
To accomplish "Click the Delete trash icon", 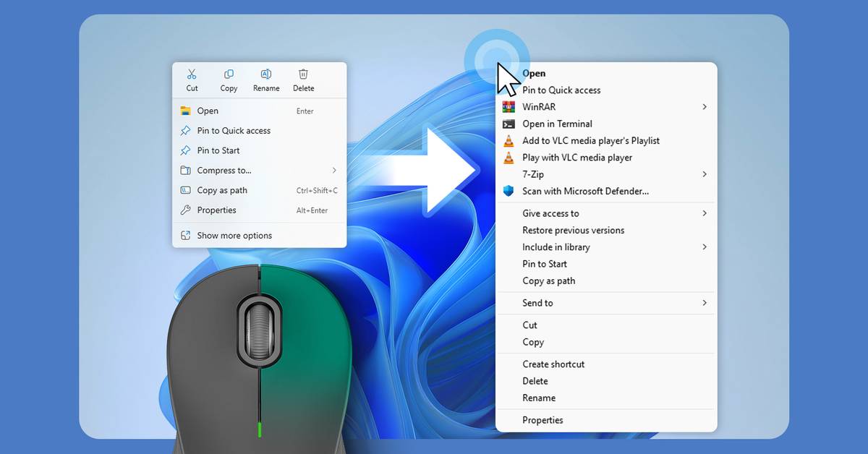I will click(x=303, y=74).
